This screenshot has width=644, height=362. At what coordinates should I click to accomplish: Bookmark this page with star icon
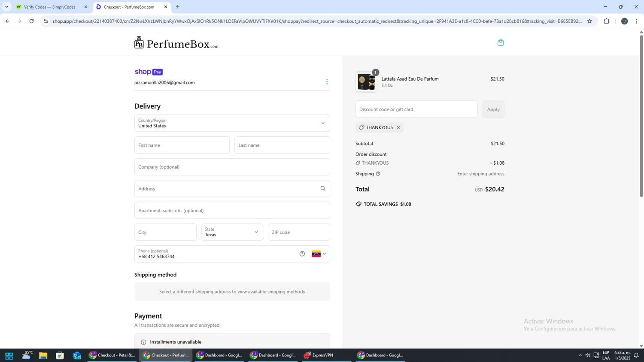[589, 21]
